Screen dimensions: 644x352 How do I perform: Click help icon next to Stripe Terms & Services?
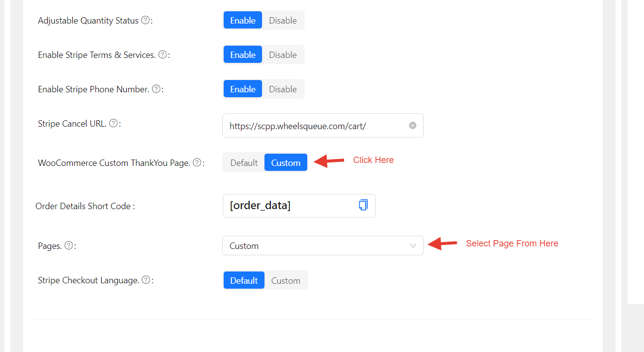(x=163, y=55)
